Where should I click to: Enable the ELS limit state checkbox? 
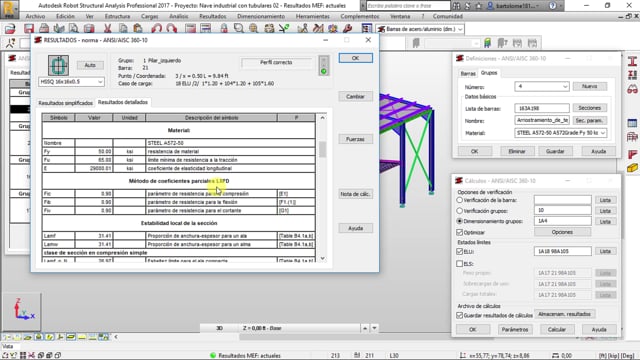[x=460, y=264]
